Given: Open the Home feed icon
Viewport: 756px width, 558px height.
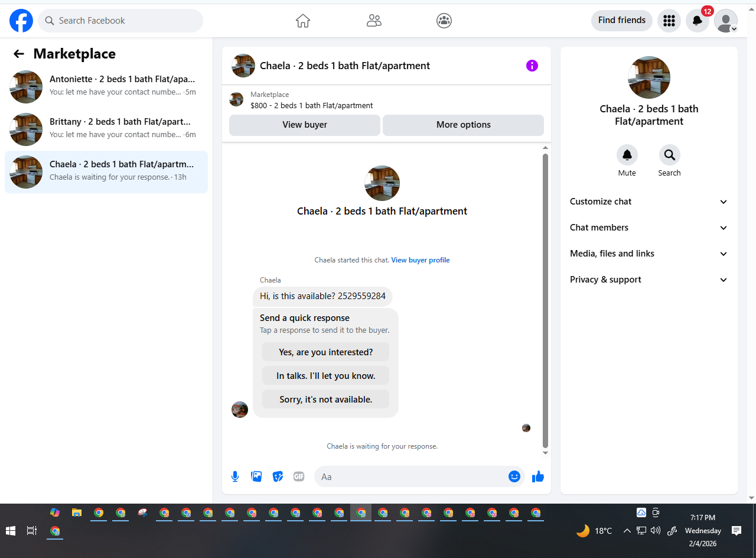Looking at the screenshot, I should point(303,21).
